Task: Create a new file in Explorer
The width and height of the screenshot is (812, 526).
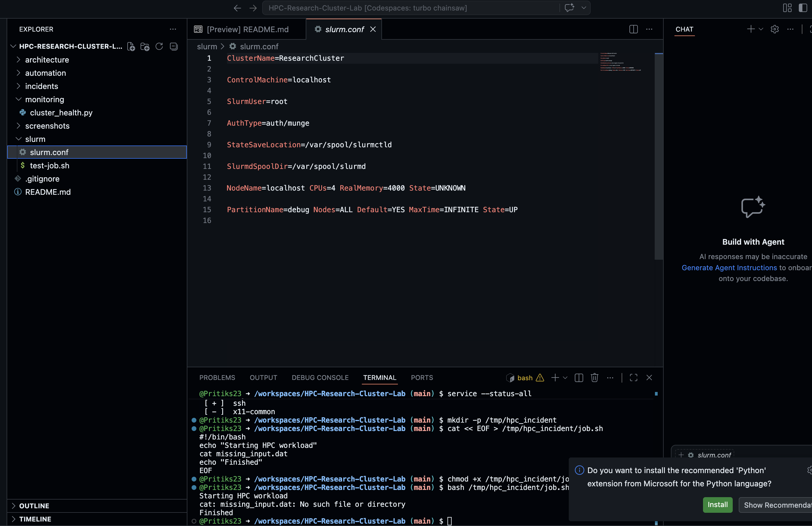Action: pos(131,47)
